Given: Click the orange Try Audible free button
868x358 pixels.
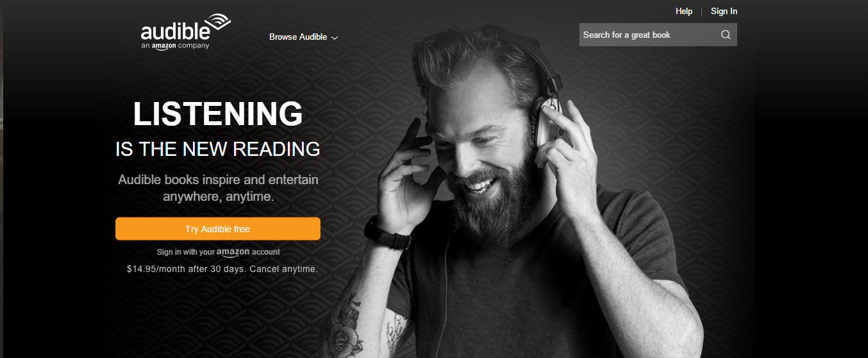Looking at the screenshot, I should [x=218, y=229].
